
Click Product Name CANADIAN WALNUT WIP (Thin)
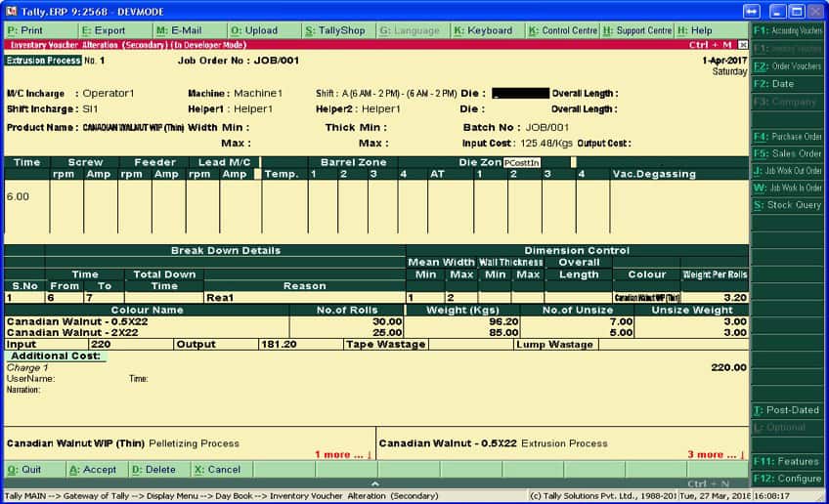click(133, 128)
